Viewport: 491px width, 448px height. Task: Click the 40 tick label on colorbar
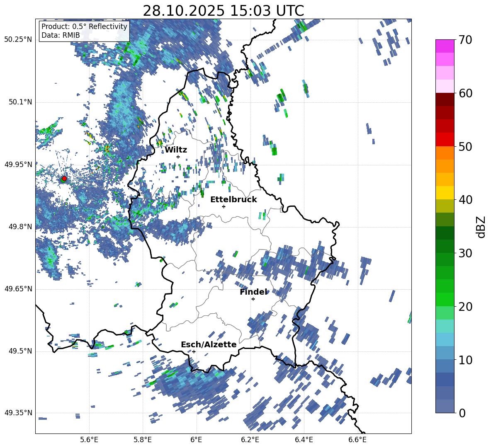click(x=465, y=200)
